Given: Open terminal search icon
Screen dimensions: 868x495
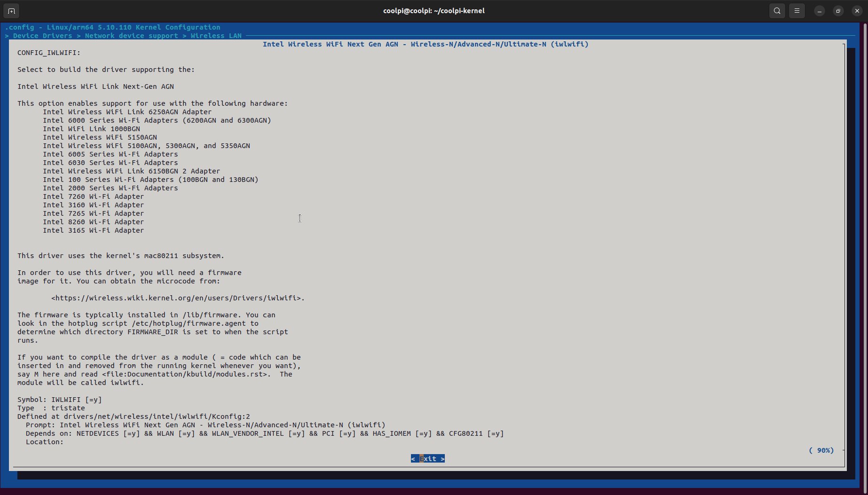Looking at the screenshot, I should (x=777, y=11).
